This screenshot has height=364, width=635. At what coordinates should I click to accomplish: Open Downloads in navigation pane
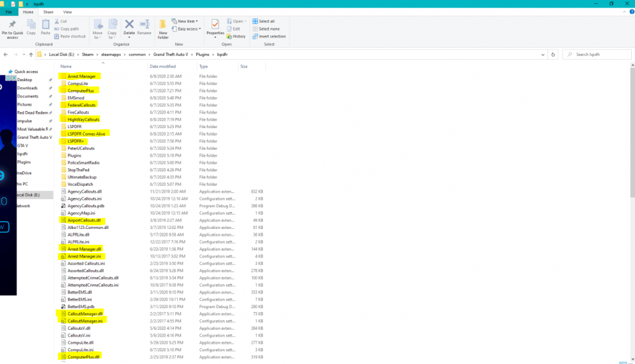point(27,88)
